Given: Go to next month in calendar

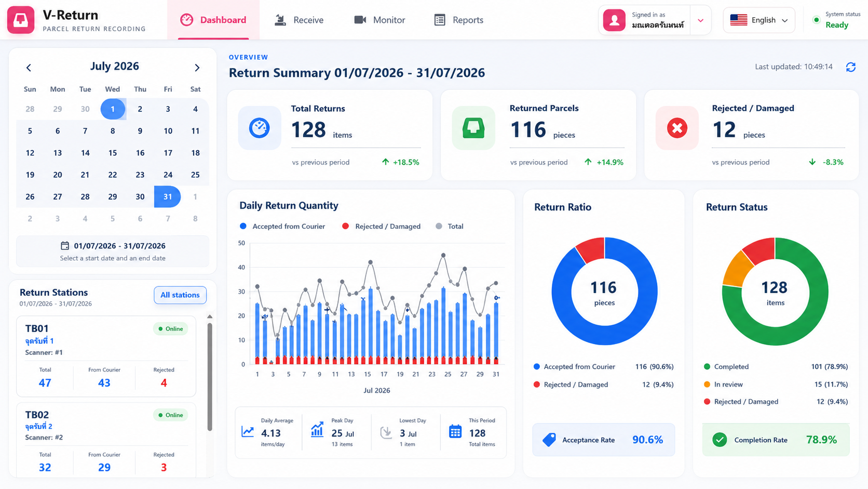Looking at the screenshot, I should coord(197,68).
